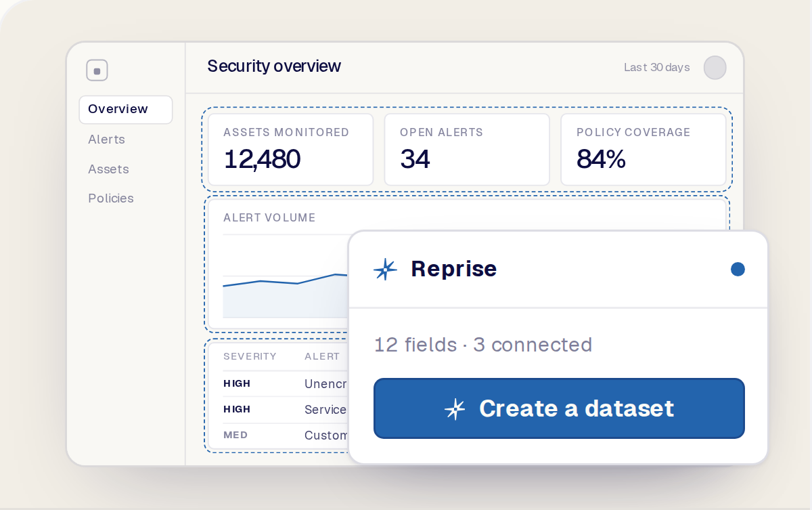Screen dimensions: 812x510
Task: Click the Reprise title text
Action: pyautogui.click(x=454, y=269)
